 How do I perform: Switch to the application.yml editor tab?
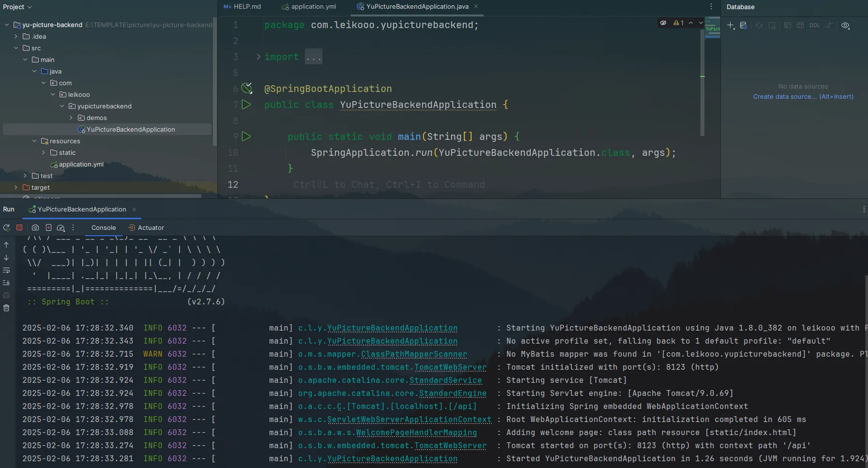pos(313,7)
